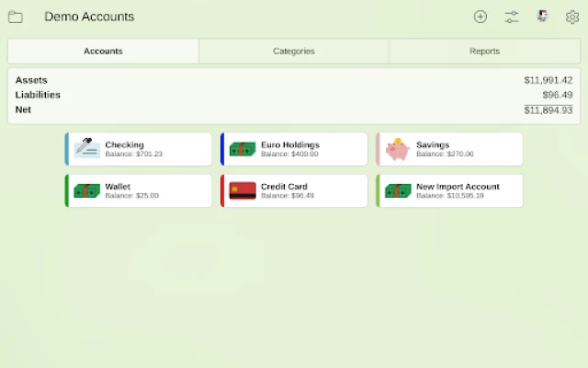
Task: Open the Euro Holdings account name
Action: 289,144
